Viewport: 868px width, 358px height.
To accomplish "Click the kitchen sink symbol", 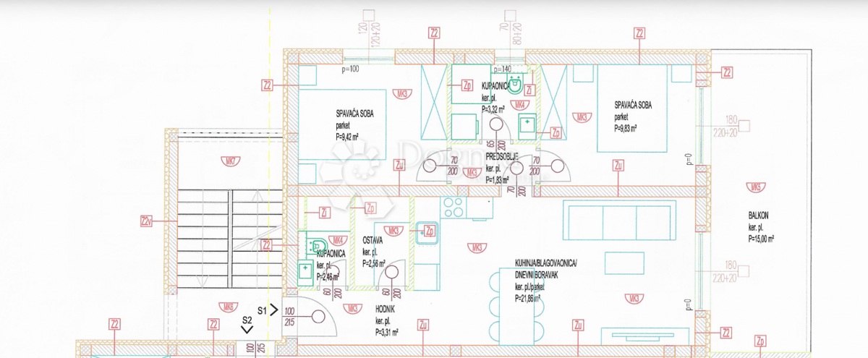I will [423, 231].
